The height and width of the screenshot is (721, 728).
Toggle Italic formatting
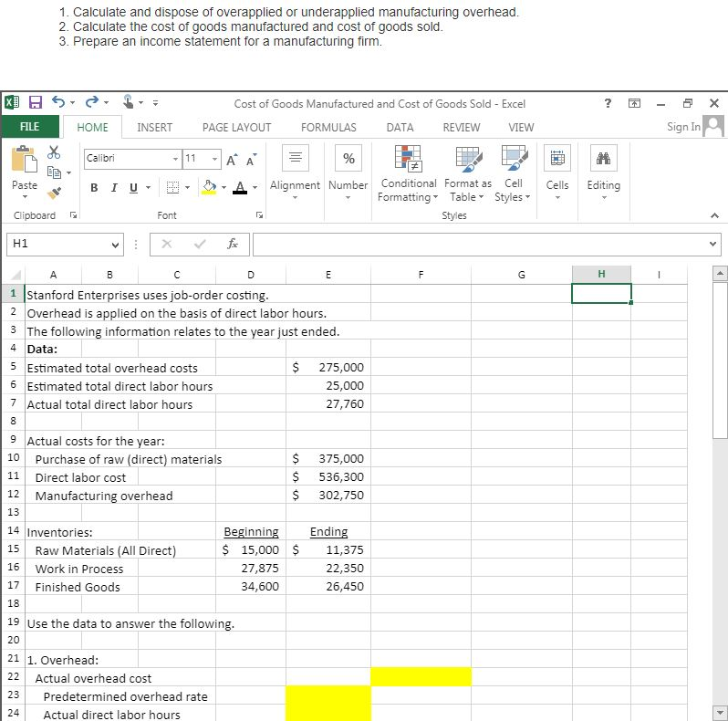[114, 188]
